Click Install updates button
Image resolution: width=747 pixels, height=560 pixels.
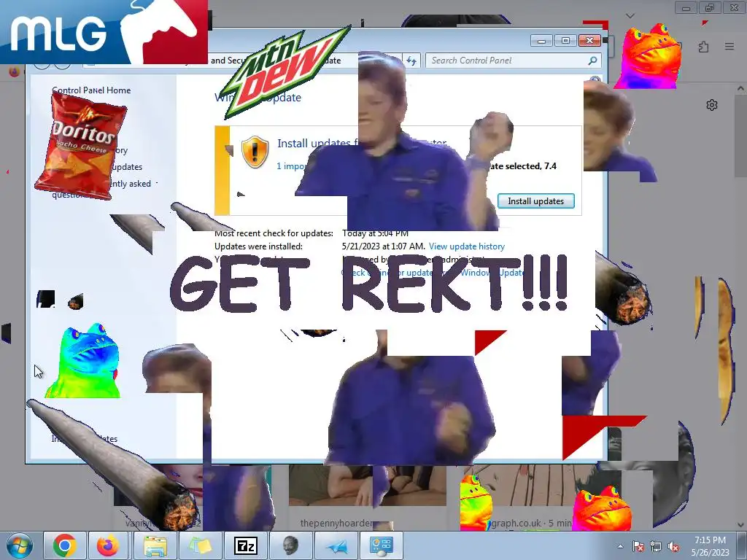click(x=536, y=201)
